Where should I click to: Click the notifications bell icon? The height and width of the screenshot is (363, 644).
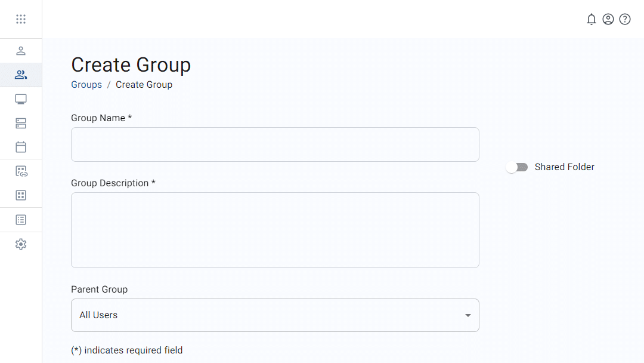point(592,19)
